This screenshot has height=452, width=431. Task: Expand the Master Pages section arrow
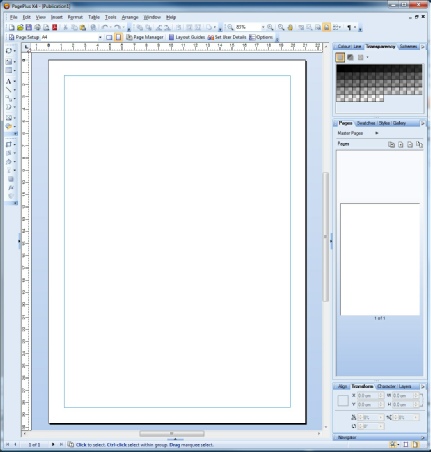coord(377,133)
